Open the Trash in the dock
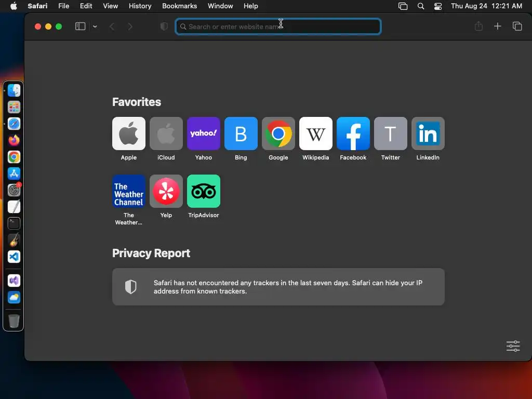This screenshot has height=399, width=532. pyautogui.click(x=14, y=321)
